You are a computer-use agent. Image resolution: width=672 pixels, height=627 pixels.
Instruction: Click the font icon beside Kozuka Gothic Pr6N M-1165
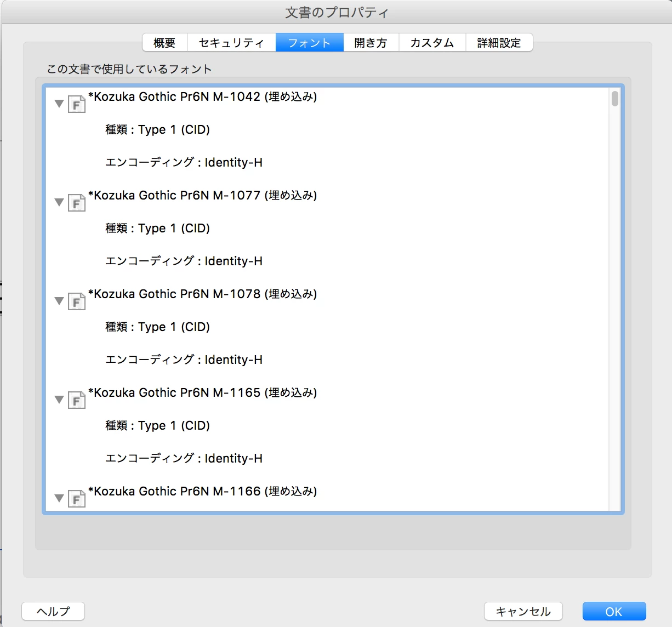[x=77, y=400]
